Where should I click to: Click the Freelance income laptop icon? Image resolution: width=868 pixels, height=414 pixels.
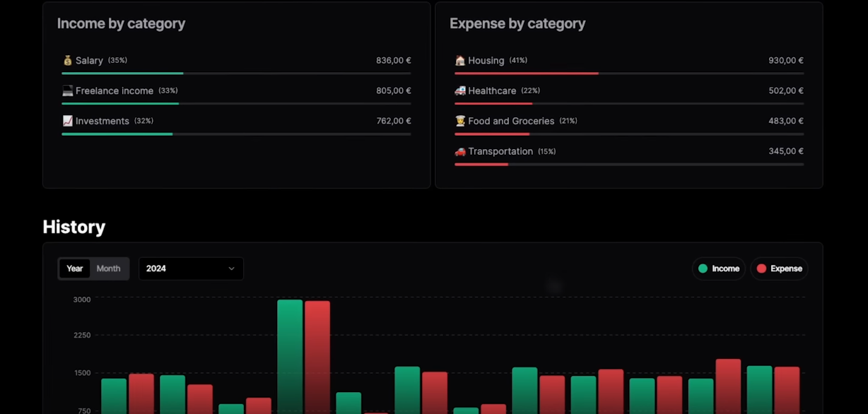(x=68, y=91)
